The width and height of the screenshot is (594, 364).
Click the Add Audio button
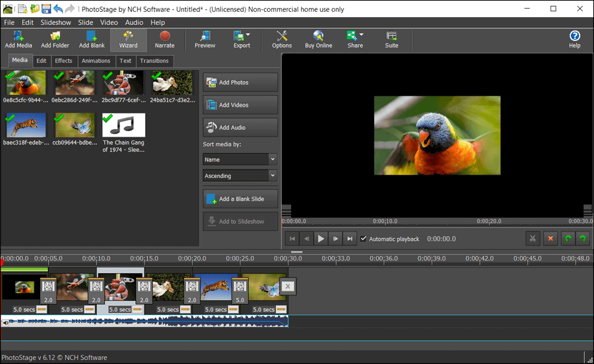pyautogui.click(x=240, y=127)
